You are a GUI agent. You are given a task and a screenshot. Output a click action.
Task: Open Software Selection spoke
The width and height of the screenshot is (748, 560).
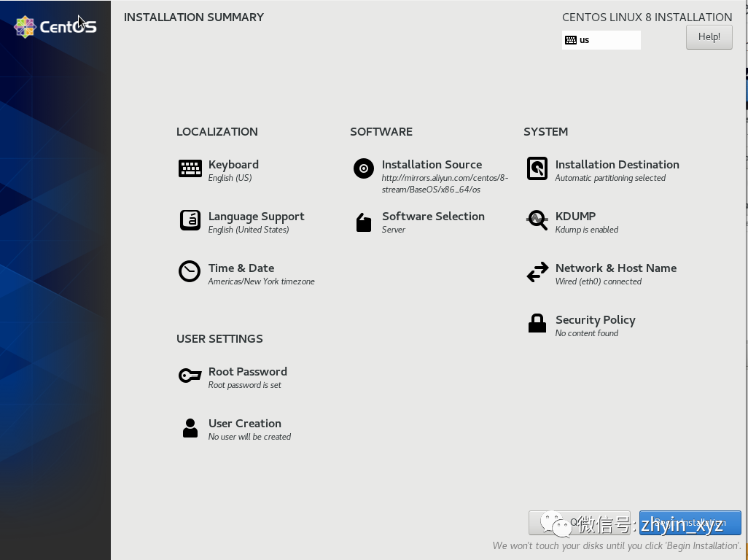(x=433, y=216)
